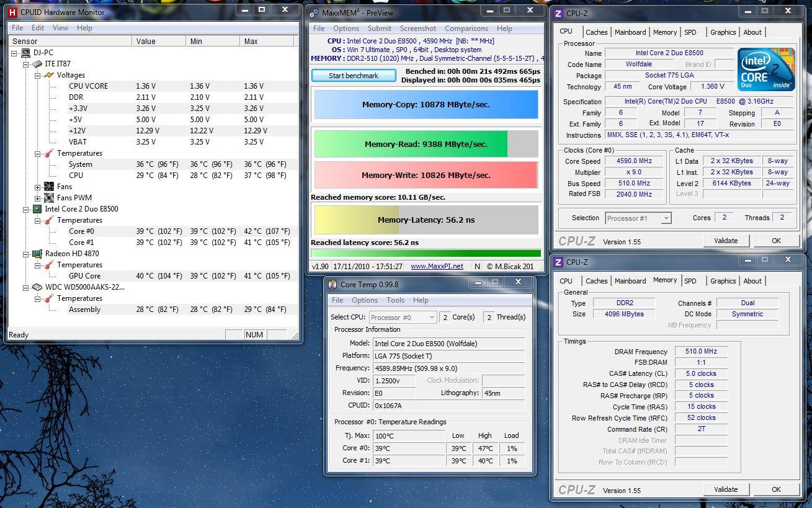
Task: Click the DJ-PC computer icon in HWMonitor
Action: click(26, 53)
